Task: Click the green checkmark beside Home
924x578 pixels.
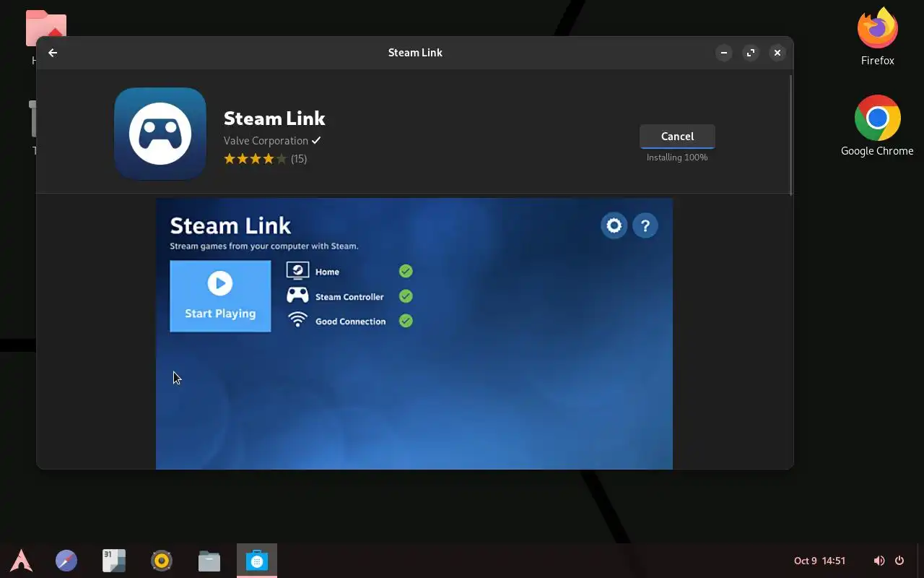Action: pos(406,271)
